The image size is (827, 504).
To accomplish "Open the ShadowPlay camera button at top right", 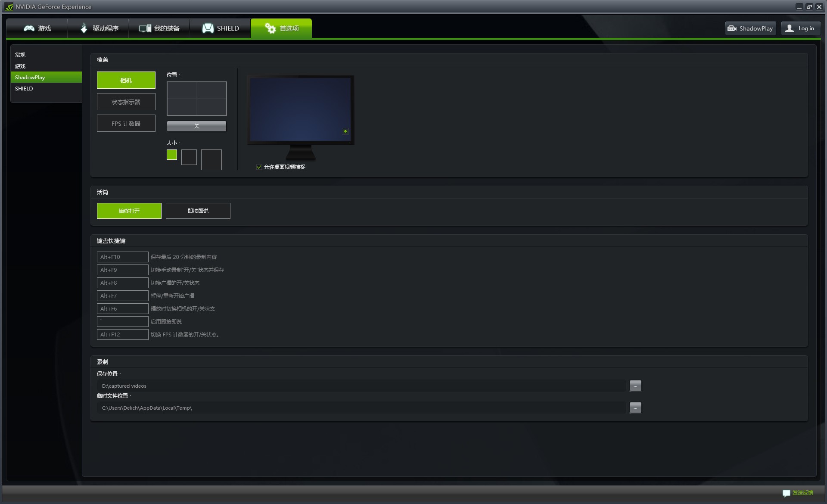I will click(750, 28).
